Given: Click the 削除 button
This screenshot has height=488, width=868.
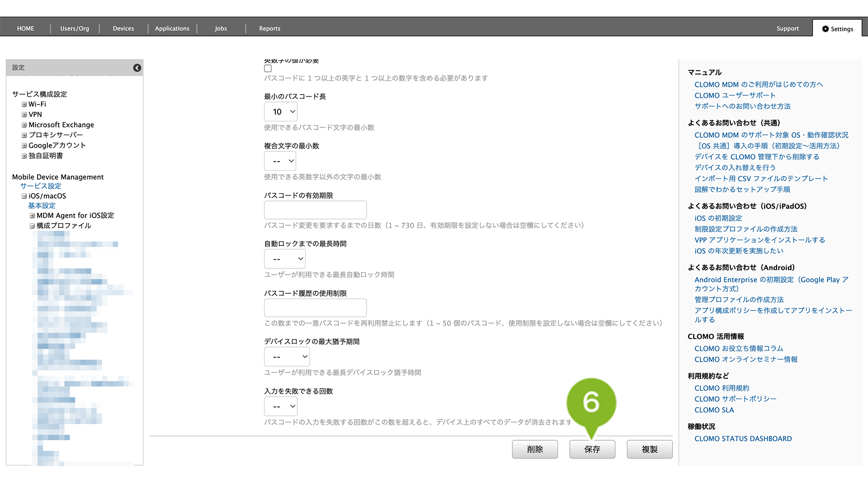Looking at the screenshot, I should [535, 449].
